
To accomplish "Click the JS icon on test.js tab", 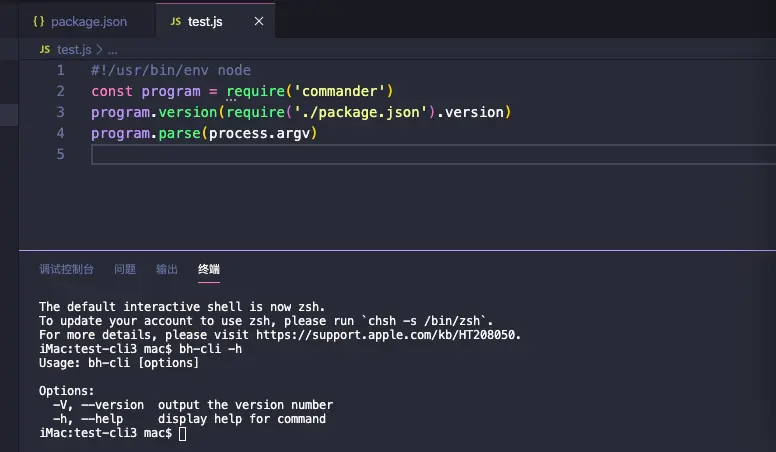I will tap(176, 21).
